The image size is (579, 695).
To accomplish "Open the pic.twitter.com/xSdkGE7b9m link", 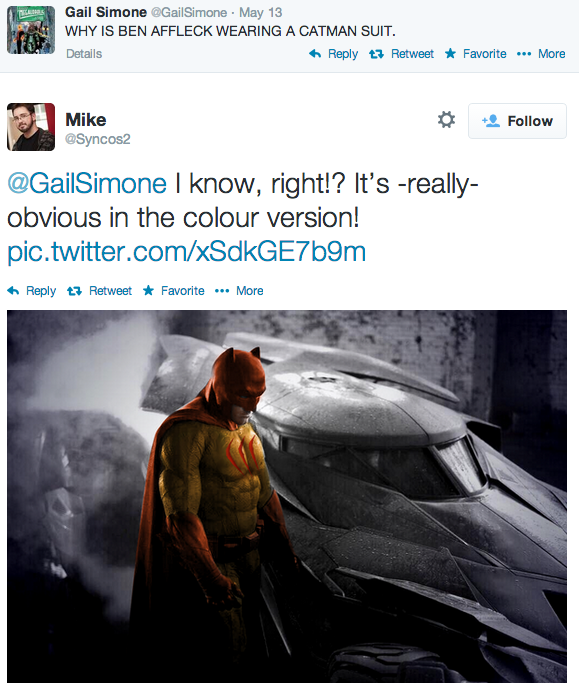I will click(x=187, y=251).
